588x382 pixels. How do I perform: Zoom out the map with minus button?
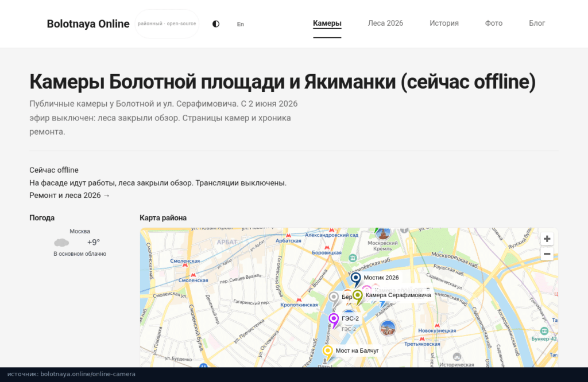pyautogui.click(x=547, y=254)
